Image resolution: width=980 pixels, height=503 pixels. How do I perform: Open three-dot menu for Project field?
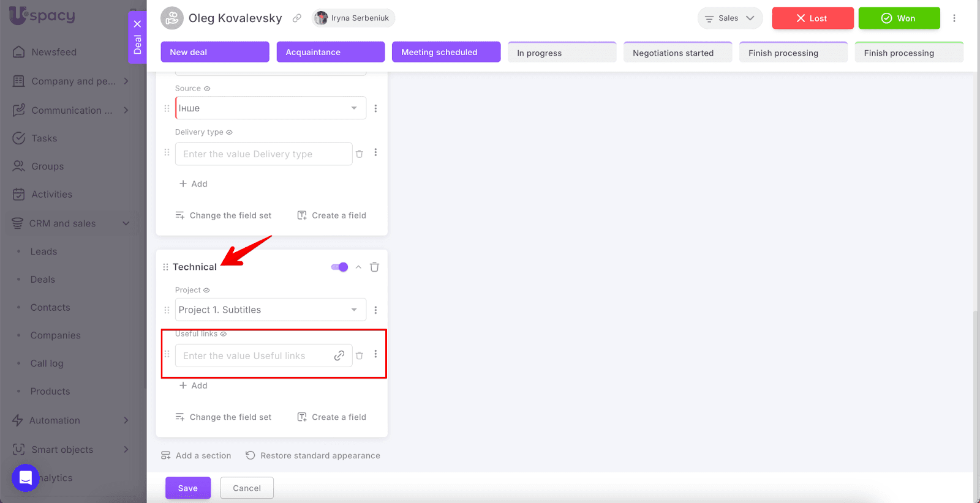(375, 310)
